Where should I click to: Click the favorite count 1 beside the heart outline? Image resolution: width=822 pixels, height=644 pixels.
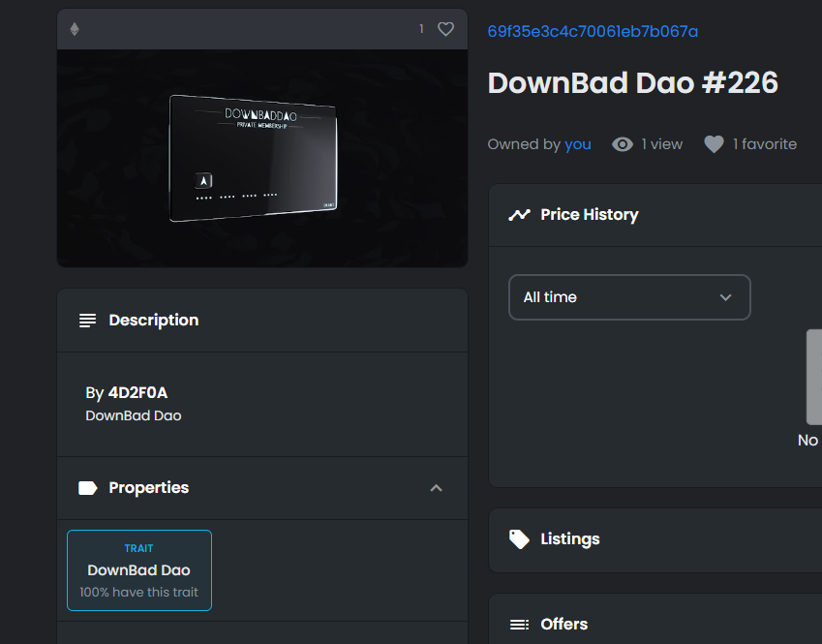[x=421, y=29]
